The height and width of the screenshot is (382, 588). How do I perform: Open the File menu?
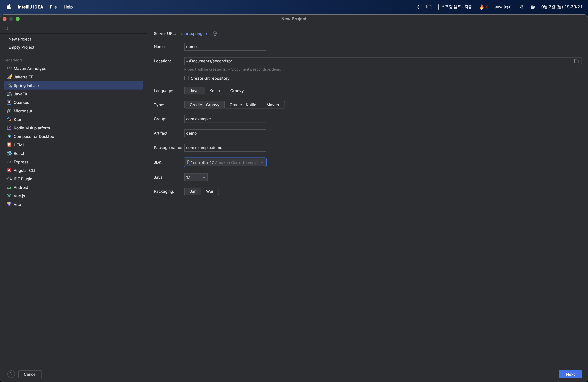53,7
